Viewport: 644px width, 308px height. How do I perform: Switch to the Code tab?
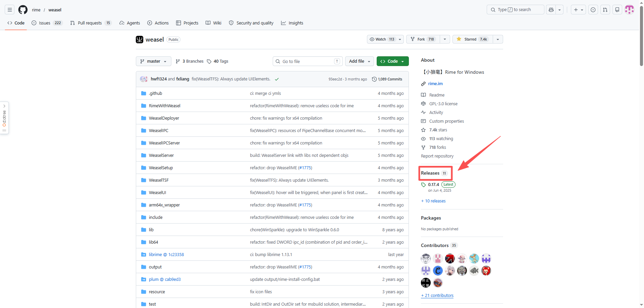(16, 23)
